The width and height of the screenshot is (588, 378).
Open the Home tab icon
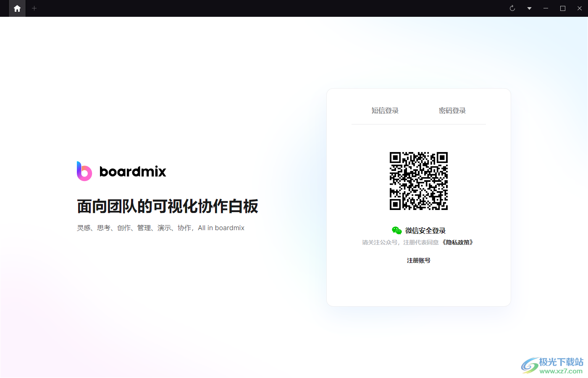[17, 8]
